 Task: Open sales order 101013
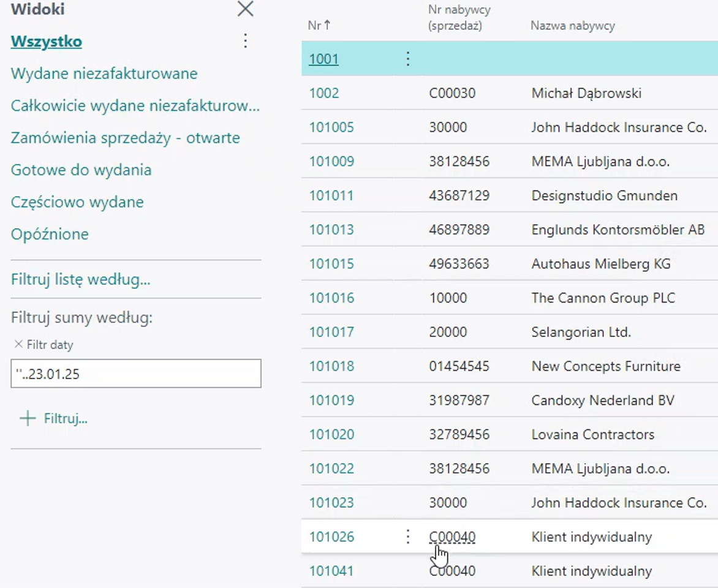331,230
